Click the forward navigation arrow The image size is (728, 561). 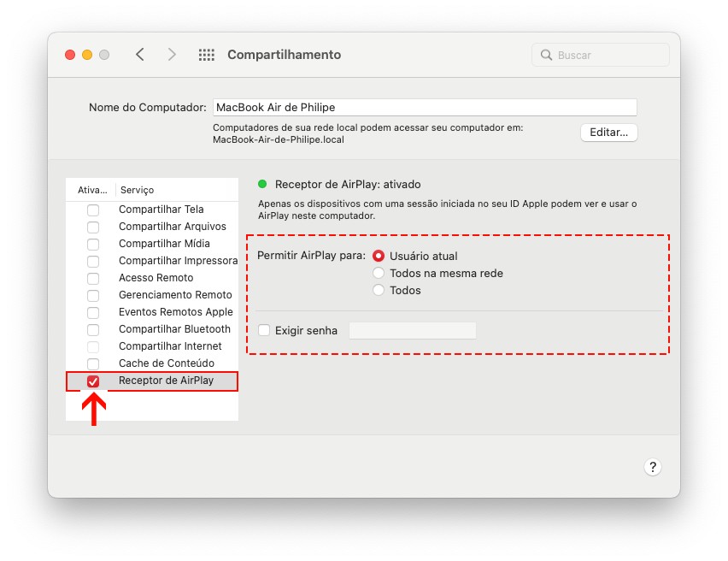coord(172,55)
